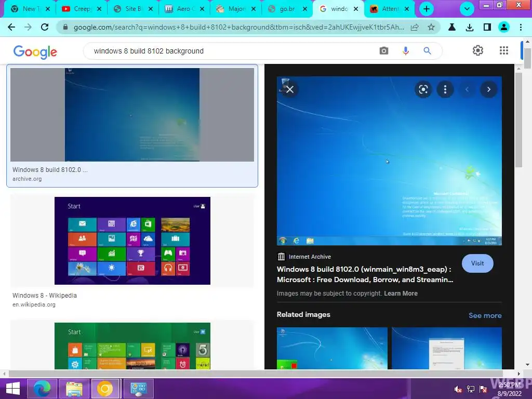
Task: Open the Internet Archive source link
Action: click(303, 257)
